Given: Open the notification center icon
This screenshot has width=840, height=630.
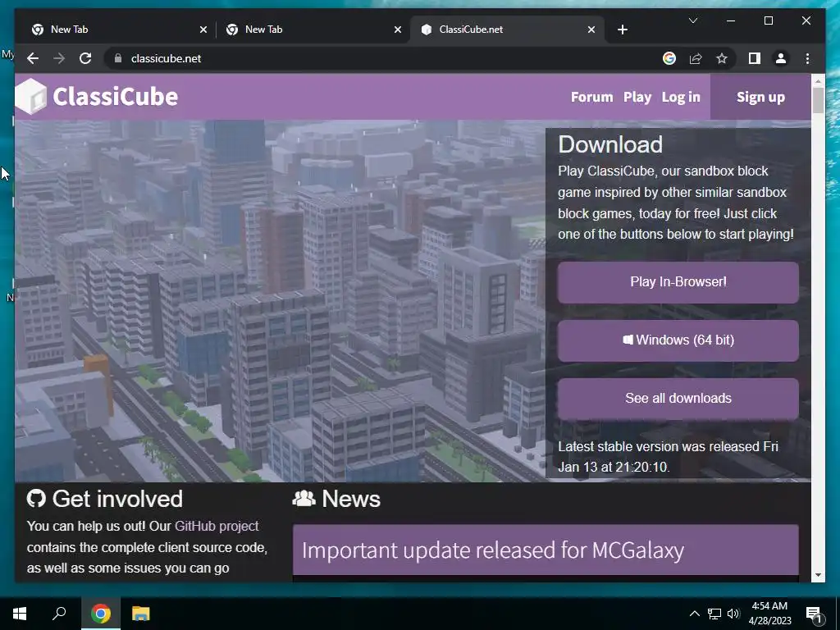Looking at the screenshot, I should (x=814, y=614).
